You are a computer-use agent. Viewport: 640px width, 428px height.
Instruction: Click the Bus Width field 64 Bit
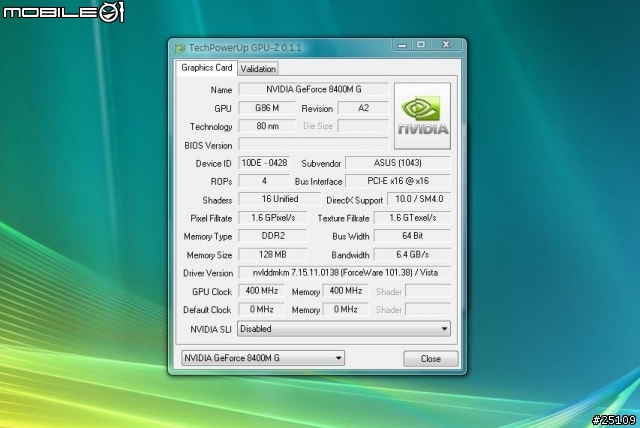[413, 236]
